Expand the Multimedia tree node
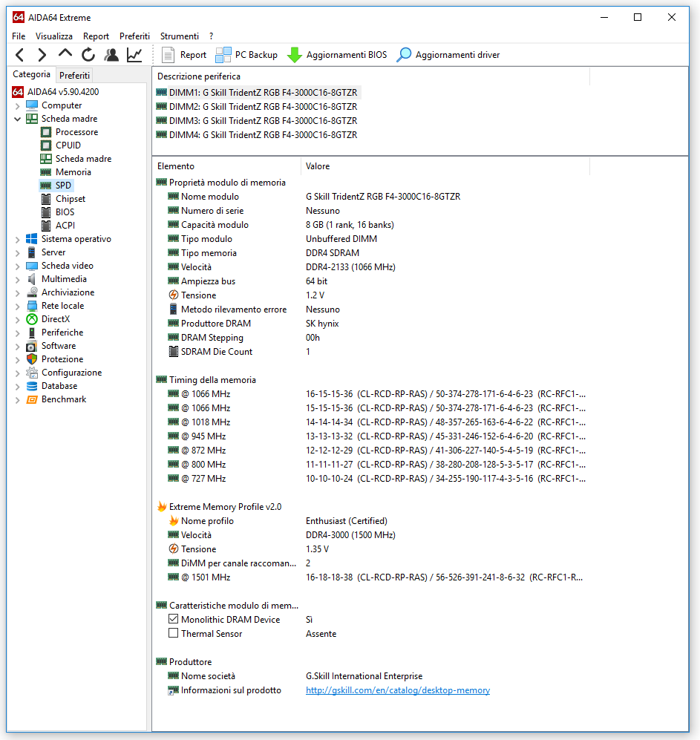This screenshot has height=740, width=700. [18, 279]
